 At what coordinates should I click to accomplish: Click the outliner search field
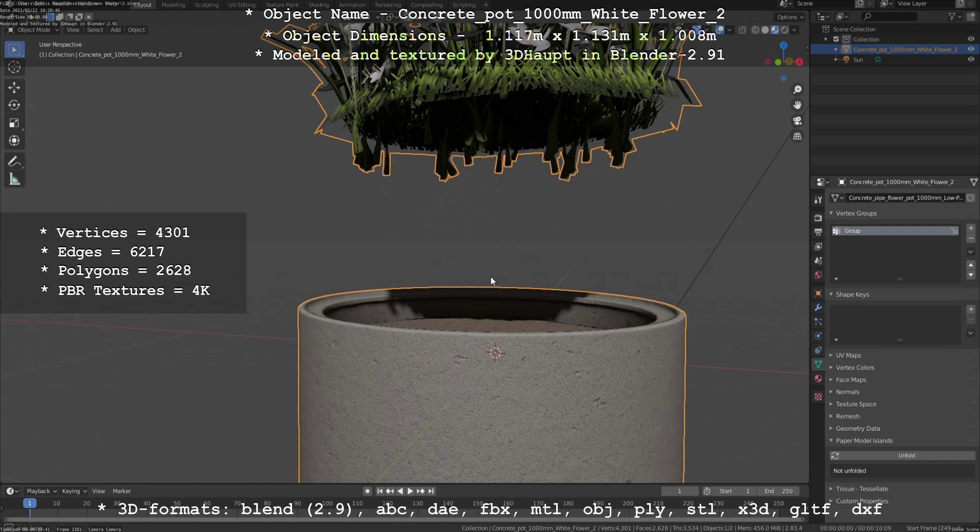[x=889, y=16]
